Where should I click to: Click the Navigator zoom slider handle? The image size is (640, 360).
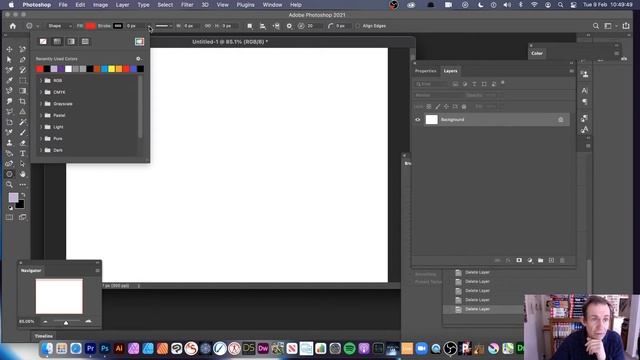66,322
